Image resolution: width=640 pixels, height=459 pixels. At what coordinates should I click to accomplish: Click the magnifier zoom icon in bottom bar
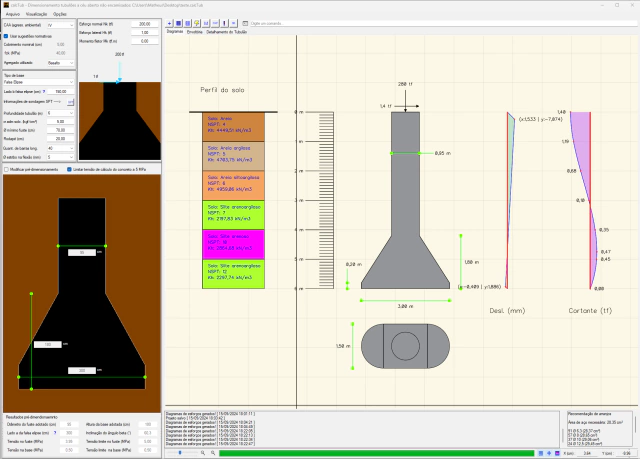coord(202,453)
